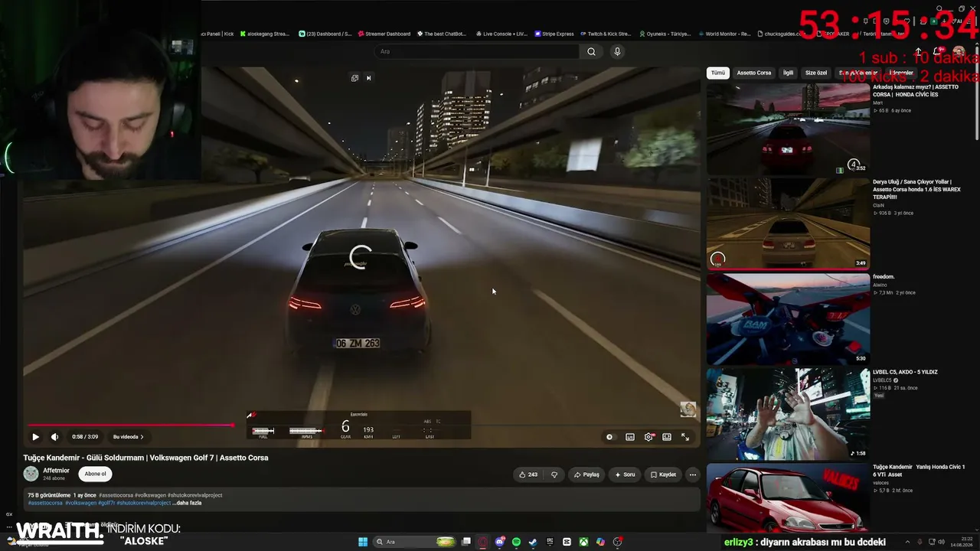
Task: Open the Affetmior channel name link
Action: pyautogui.click(x=56, y=471)
